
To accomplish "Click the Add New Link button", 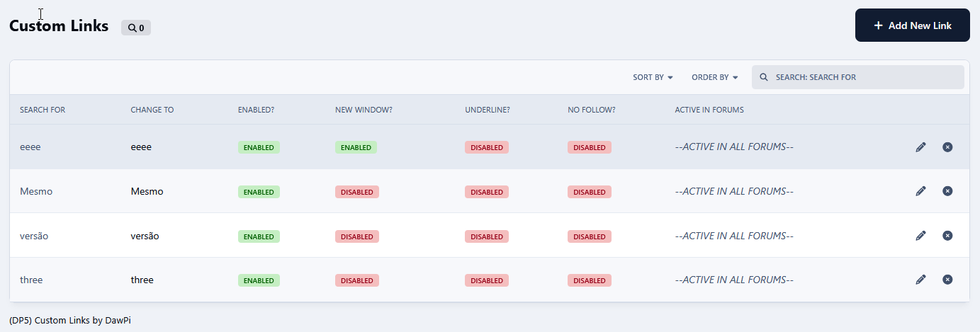I will click(x=912, y=25).
